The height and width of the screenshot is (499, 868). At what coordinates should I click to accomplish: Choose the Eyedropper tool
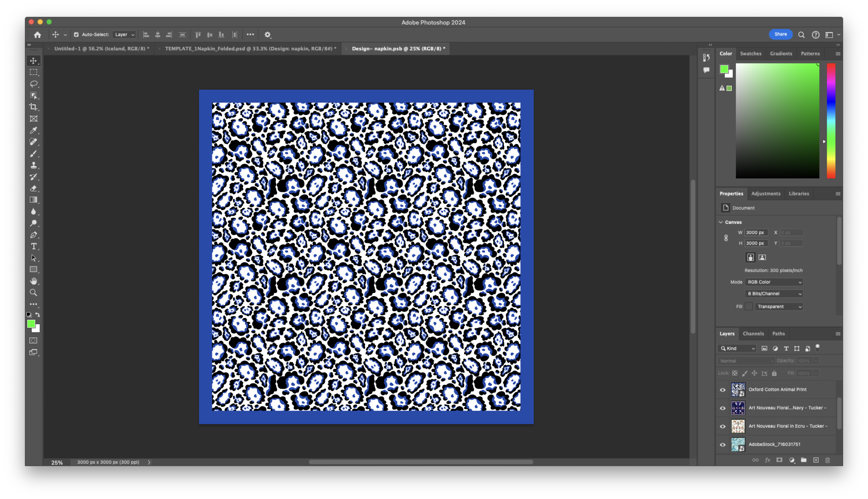pos(34,130)
